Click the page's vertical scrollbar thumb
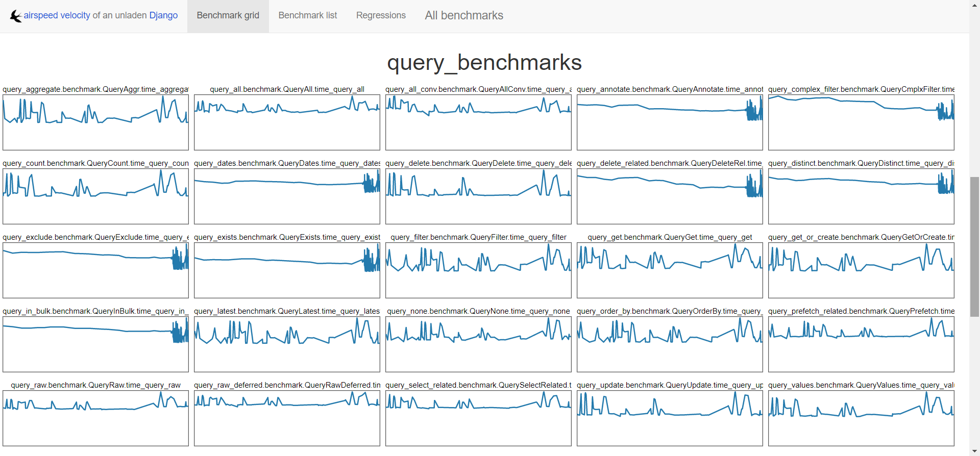Image resolution: width=980 pixels, height=456 pixels. coord(974,247)
